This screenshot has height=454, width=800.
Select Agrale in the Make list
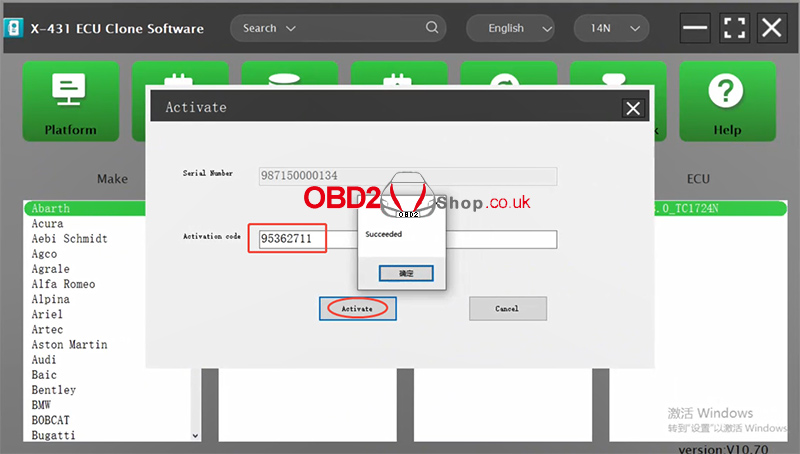(51, 269)
